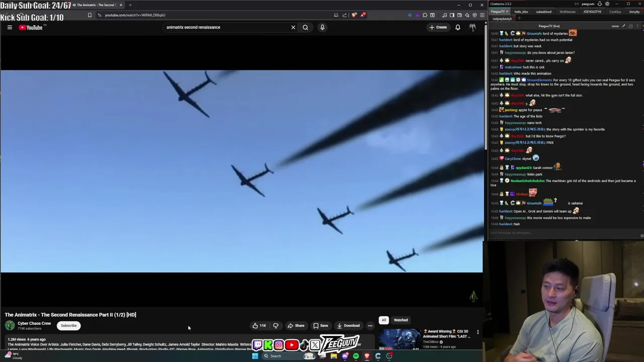Like the video with thumbs up
This screenshot has width=644, height=362.
259,325
